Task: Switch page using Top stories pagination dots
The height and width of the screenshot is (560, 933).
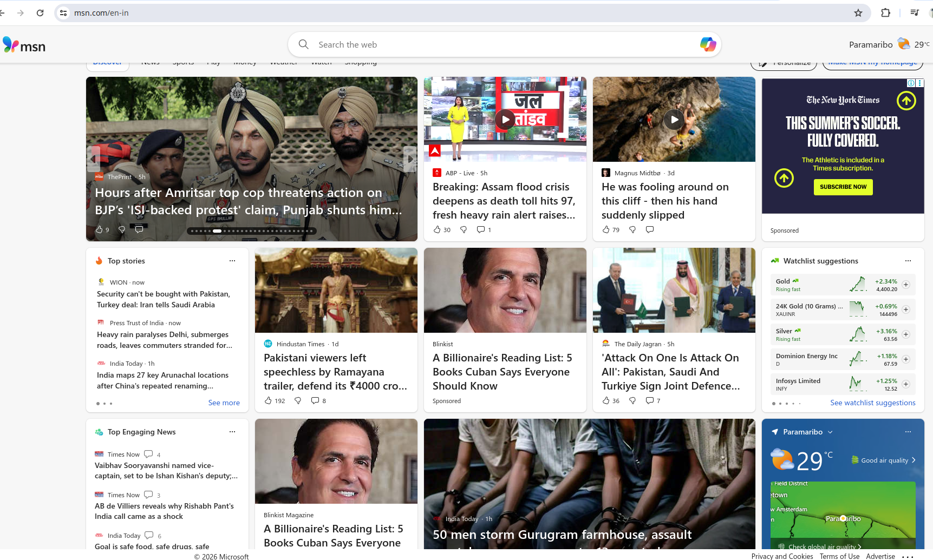Action: 104,404
